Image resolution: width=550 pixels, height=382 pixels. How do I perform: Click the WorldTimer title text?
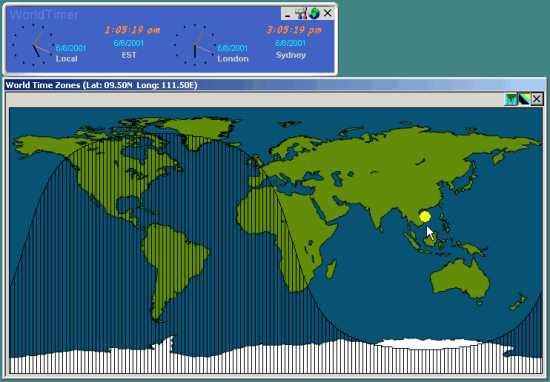[x=44, y=15]
